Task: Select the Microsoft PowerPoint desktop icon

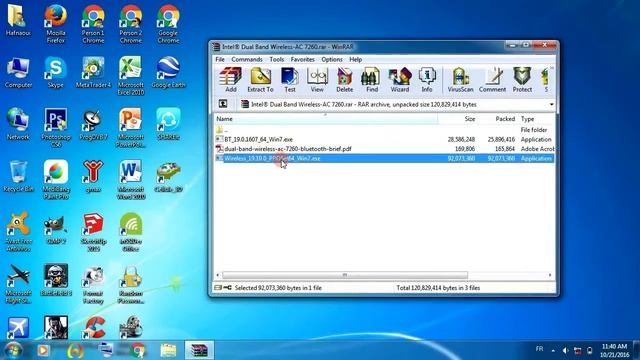Action: (x=131, y=128)
